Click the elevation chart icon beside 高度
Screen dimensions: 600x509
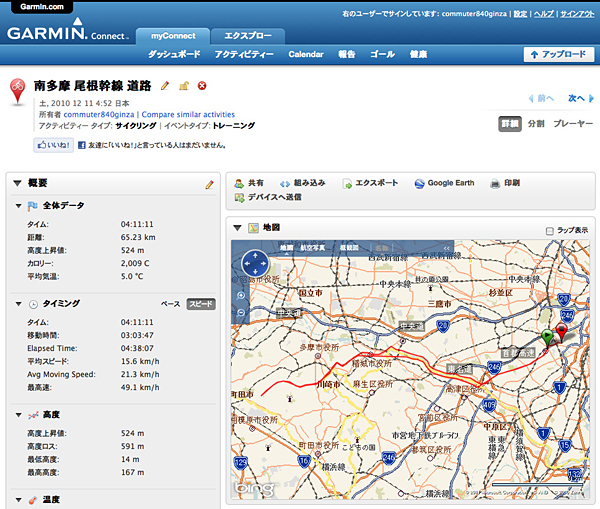click(x=33, y=415)
